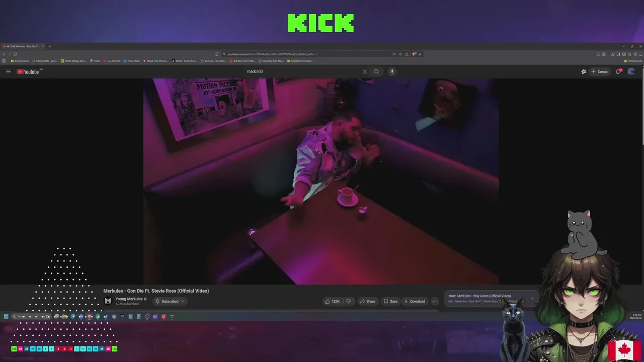Dislike the video with thumbs down
This screenshot has width=644, height=362.
348,301
